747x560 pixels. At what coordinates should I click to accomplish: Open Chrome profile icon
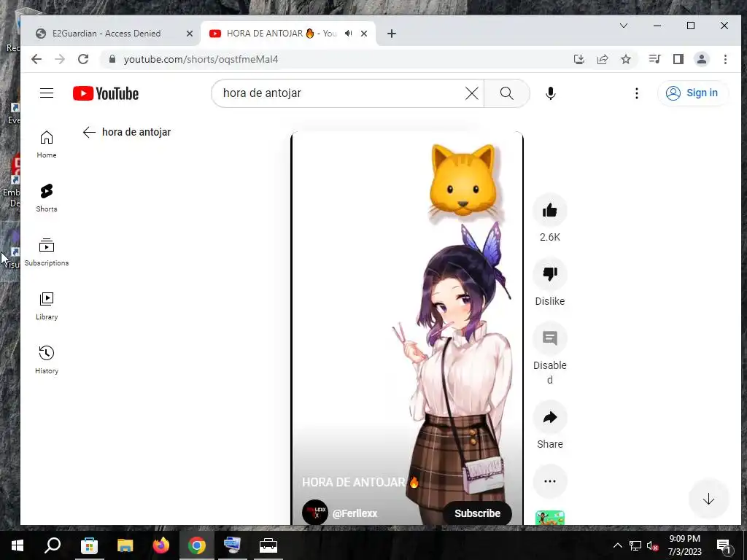pos(702,59)
